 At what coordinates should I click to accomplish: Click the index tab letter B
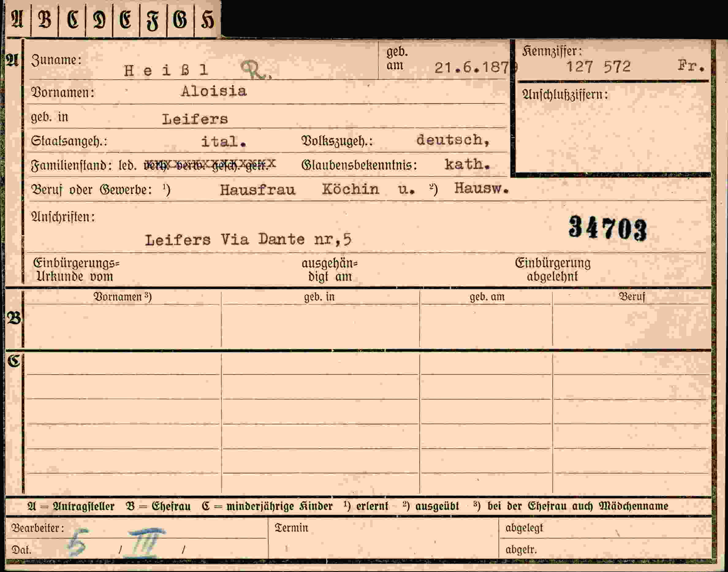click(45, 19)
